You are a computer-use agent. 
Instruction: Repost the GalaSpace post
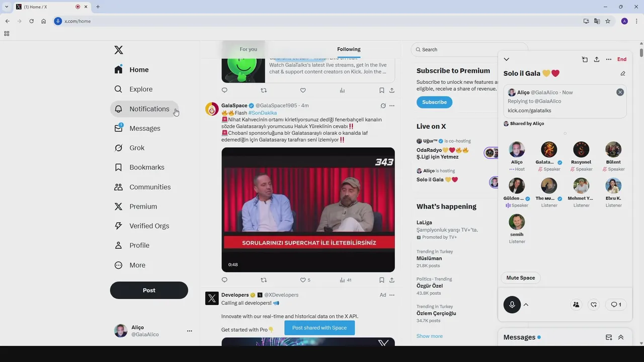point(264,280)
